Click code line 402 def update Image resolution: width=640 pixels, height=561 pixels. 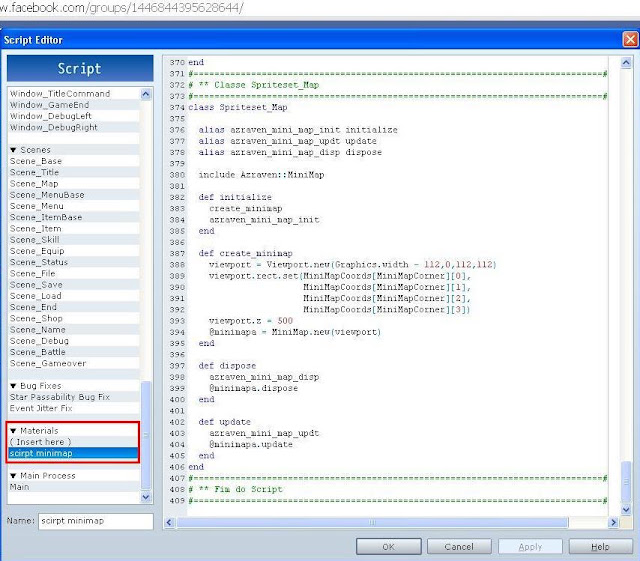coord(224,422)
